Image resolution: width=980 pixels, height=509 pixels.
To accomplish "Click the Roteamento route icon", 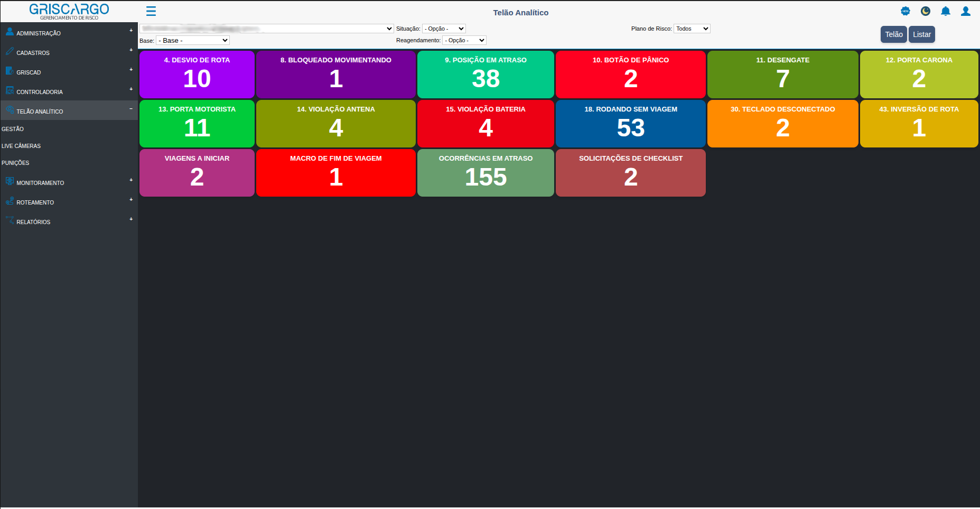I will [10, 201].
